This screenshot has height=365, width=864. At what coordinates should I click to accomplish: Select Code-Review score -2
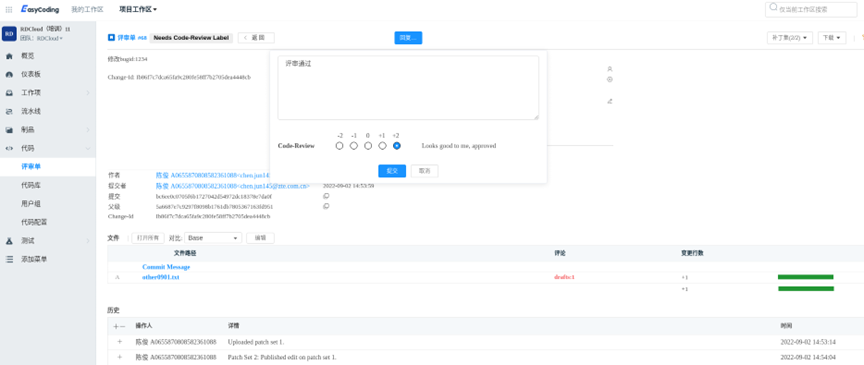coord(339,146)
